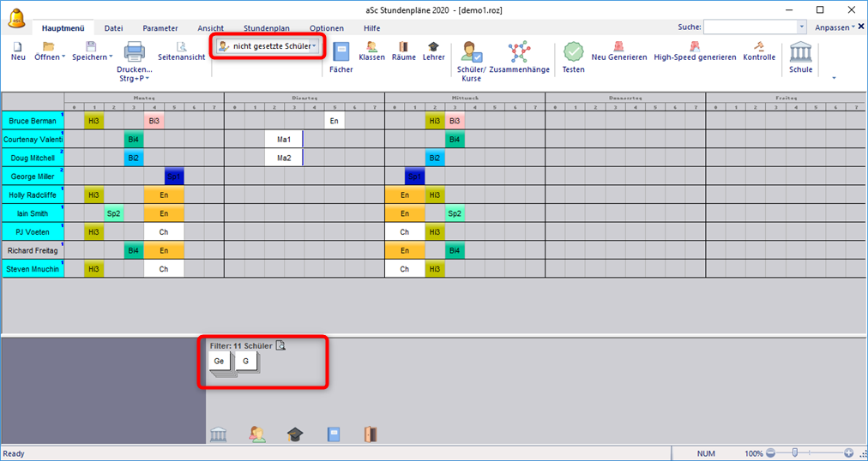Open the Klassen classes icon
The height and width of the screenshot is (461, 868).
(x=371, y=47)
